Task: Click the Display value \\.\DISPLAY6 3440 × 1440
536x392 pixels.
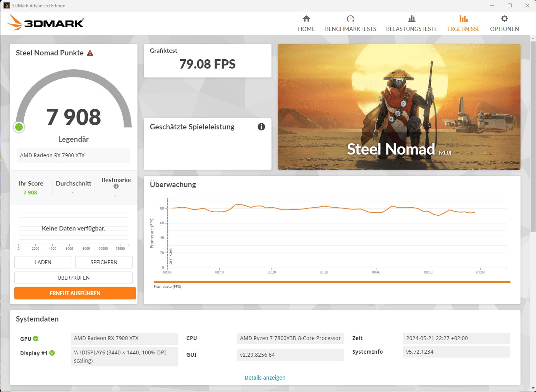Action: pos(124,356)
